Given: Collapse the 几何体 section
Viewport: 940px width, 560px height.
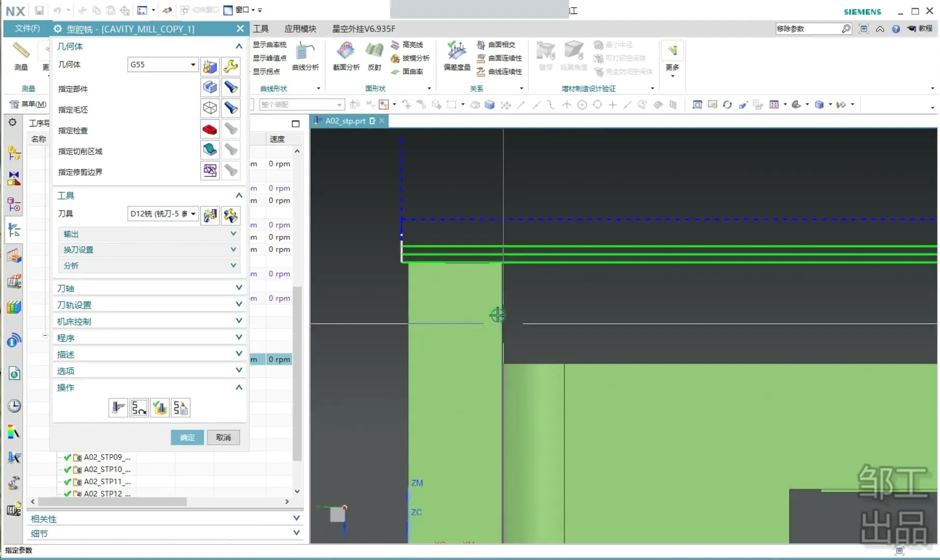Looking at the screenshot, I should [239, 46].
